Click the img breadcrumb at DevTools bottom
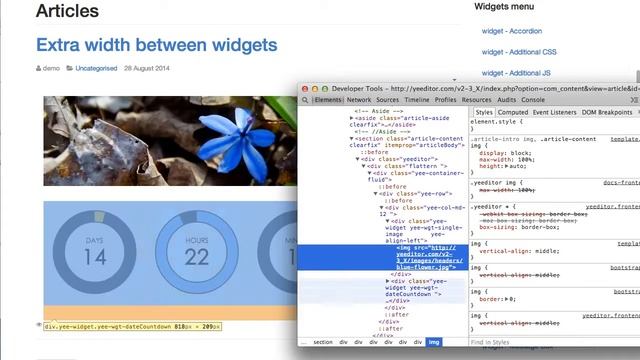The height and width of the screenshot is (360, 640). (x=434, y=342)
